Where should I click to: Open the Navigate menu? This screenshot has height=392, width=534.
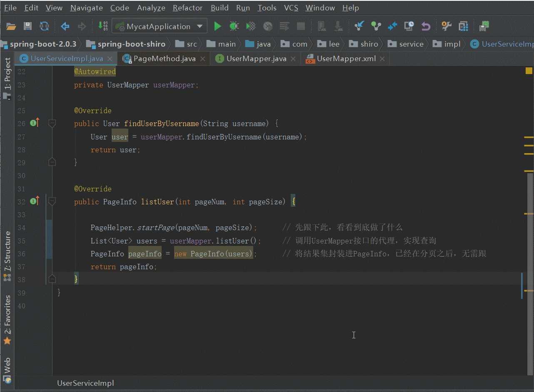click(87, 7)
